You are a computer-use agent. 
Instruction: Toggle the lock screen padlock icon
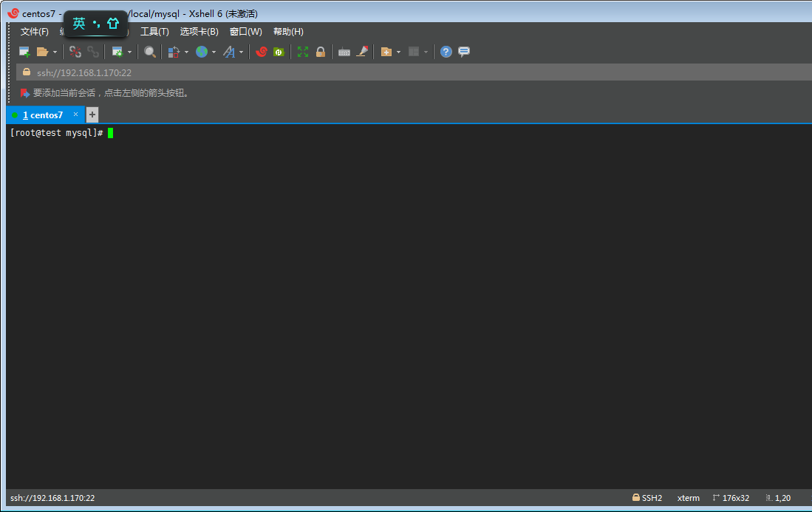click(321, 52)
